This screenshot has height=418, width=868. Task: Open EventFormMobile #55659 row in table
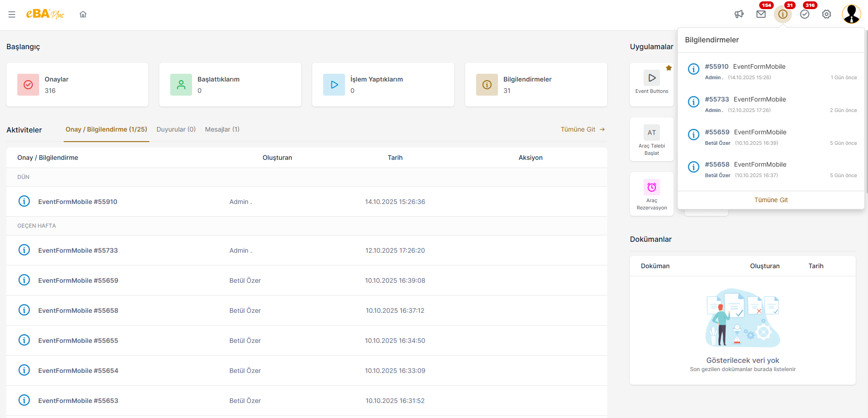pos(78,280)
